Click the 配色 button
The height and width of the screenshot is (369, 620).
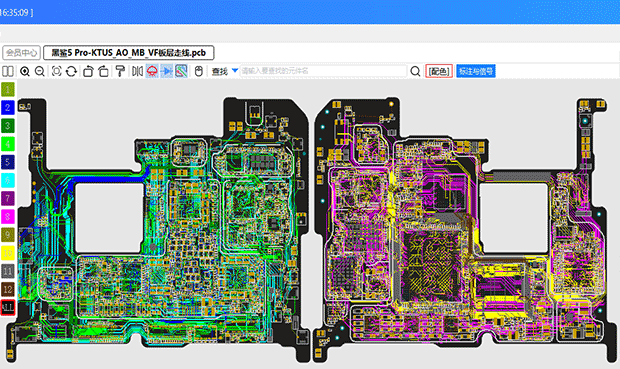tap(439, 72)
